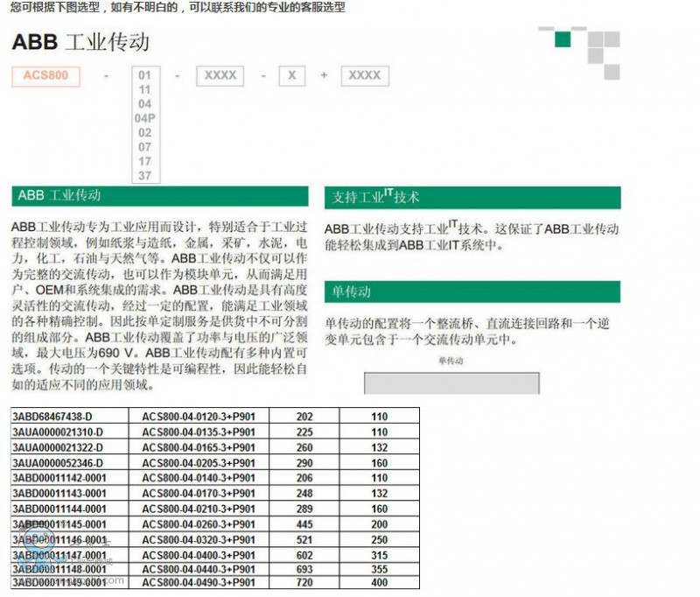Click current value 248

[x=304, y=494]
